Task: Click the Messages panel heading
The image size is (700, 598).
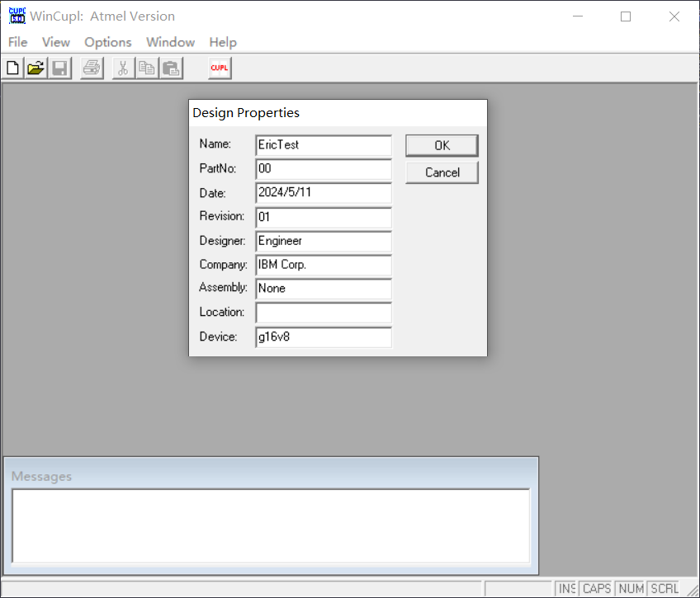Action: 41,477
